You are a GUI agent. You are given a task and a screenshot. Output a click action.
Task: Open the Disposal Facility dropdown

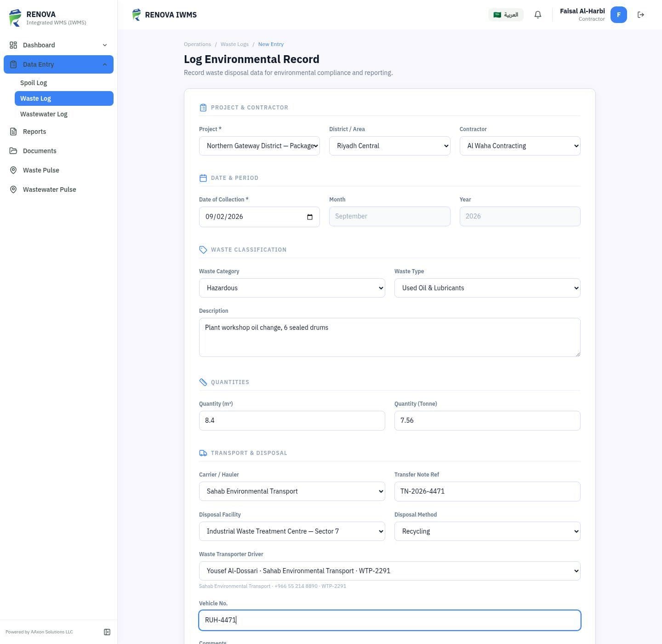click(x=292, y=531)
